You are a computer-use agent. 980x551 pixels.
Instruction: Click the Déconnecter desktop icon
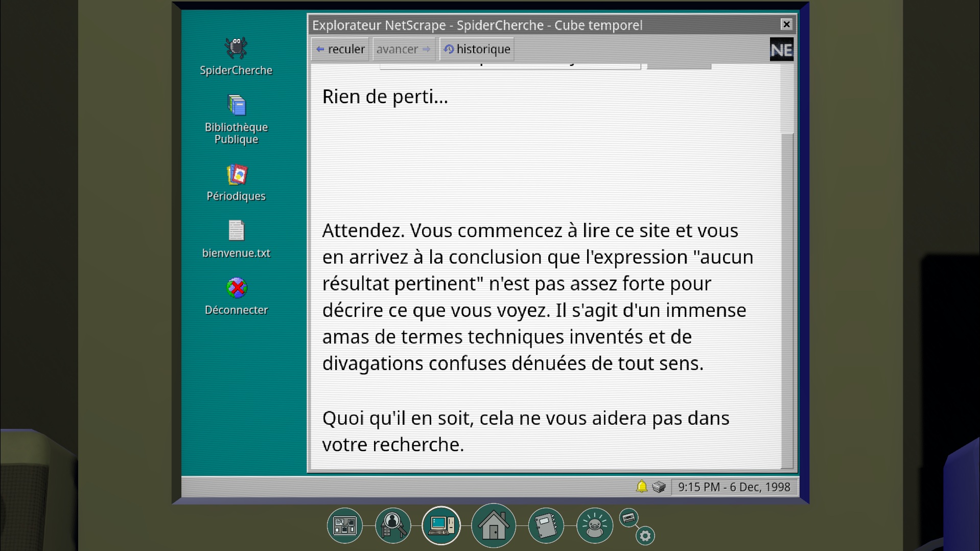coord(236,288)
